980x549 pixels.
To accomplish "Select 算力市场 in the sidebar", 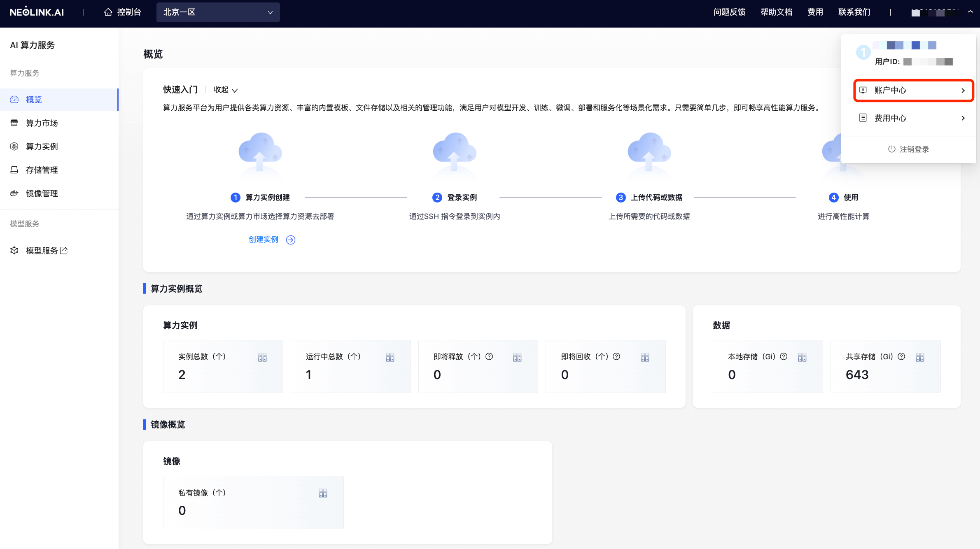I will [41, 123].
